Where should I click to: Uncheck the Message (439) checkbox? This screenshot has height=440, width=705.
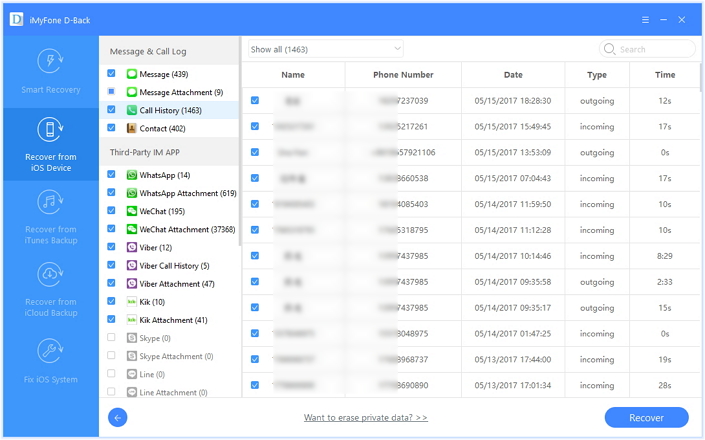click(x=112, y=73)
